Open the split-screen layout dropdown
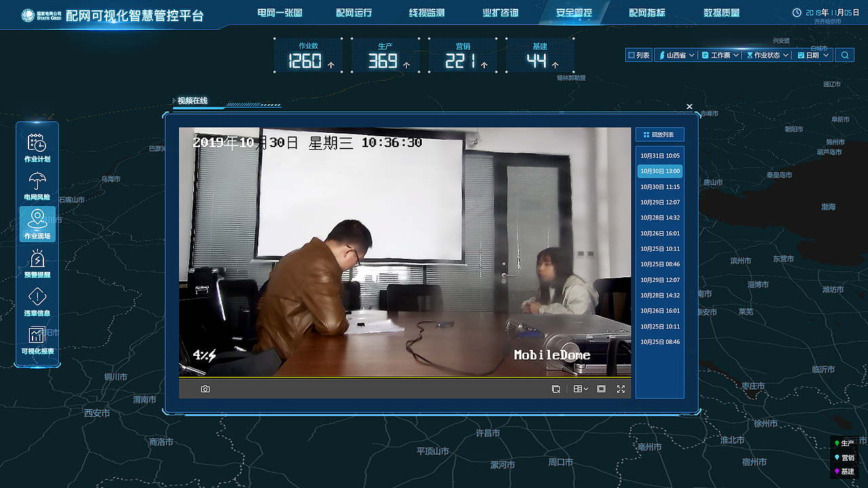Screen dimensions: 868x488 pos(580,389)
